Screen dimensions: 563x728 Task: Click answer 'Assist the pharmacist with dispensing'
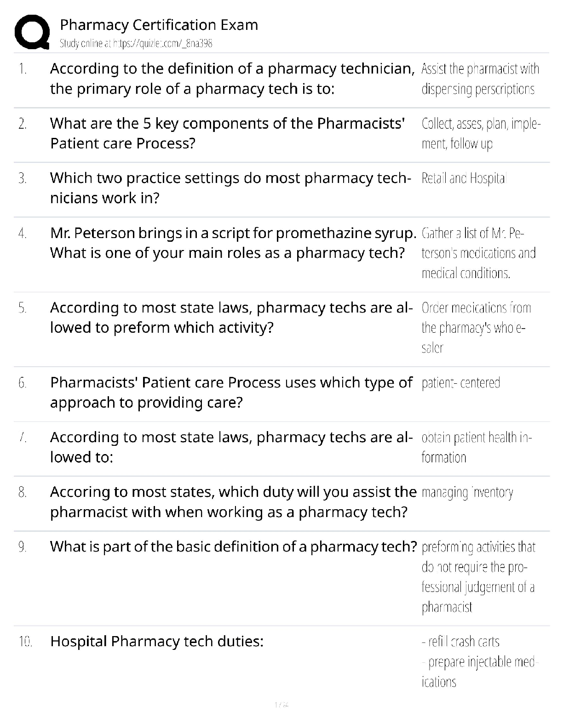(480, 79)
